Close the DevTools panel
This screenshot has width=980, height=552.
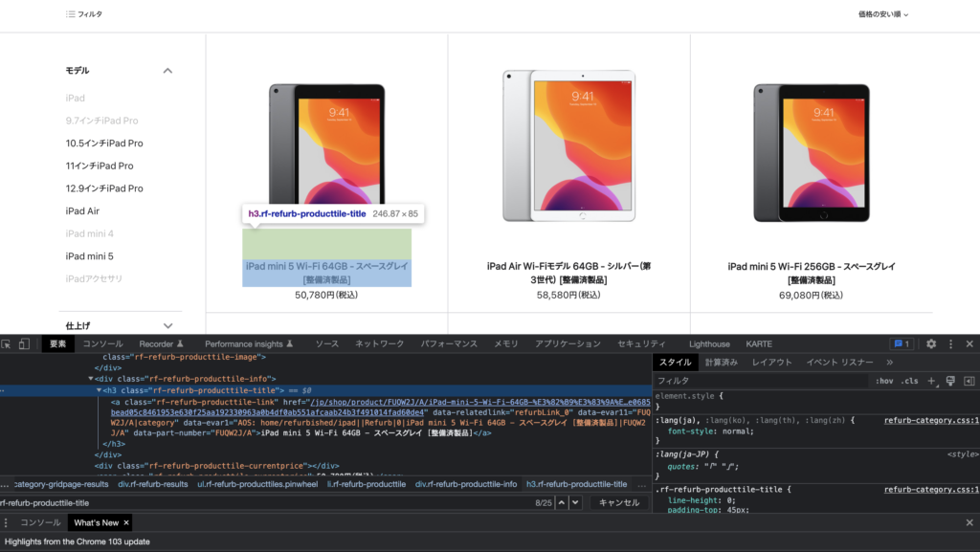pyautogui.click(x=969, y=344)
